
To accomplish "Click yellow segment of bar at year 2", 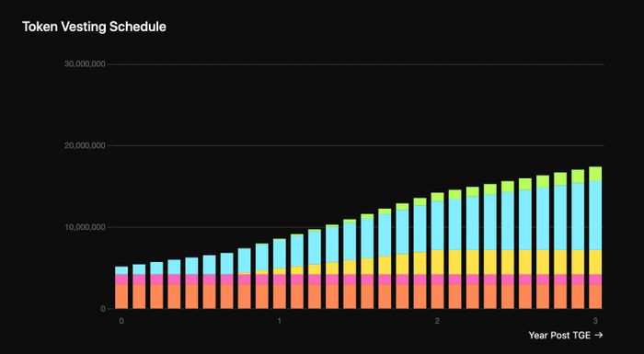I will [x=437, y=262].
